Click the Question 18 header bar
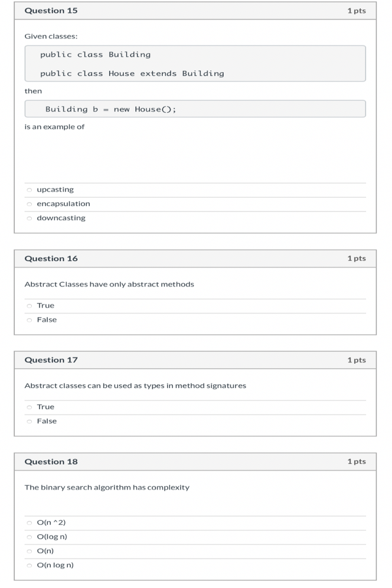The width and height of the screenshot is (392, 588). 195,461
